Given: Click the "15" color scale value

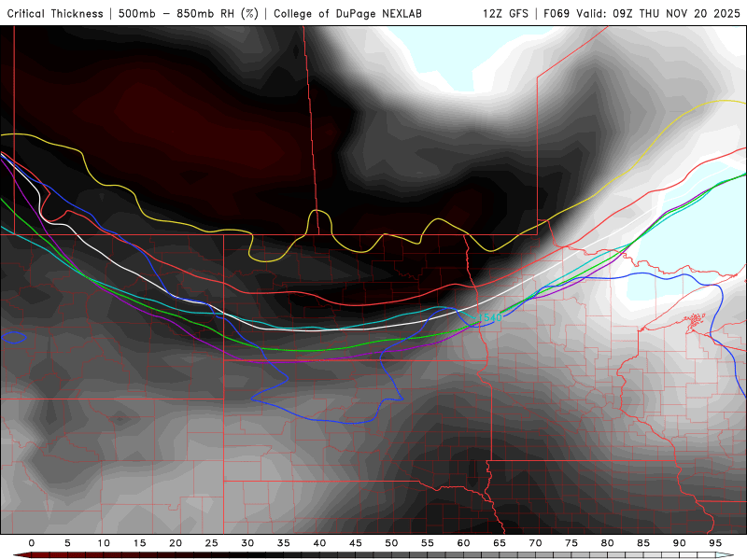Looking at the screenshot, I should pyautogui.click(x=139, y=543).
